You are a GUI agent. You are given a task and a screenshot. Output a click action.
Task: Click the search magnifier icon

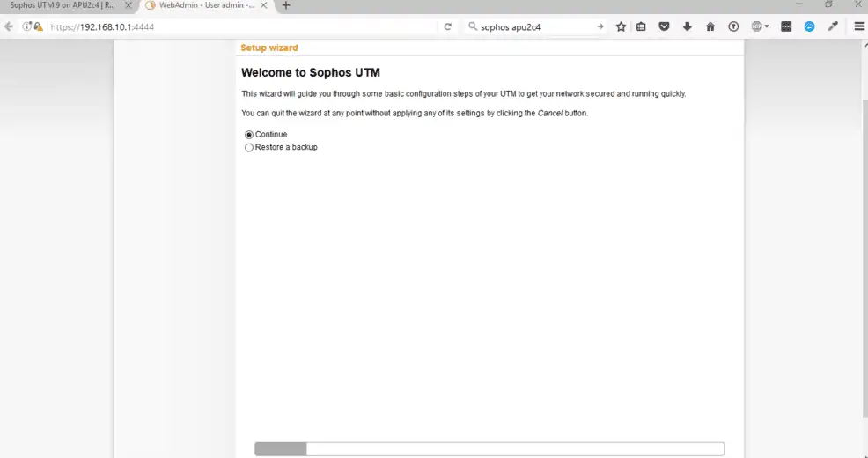click(472, 26)
